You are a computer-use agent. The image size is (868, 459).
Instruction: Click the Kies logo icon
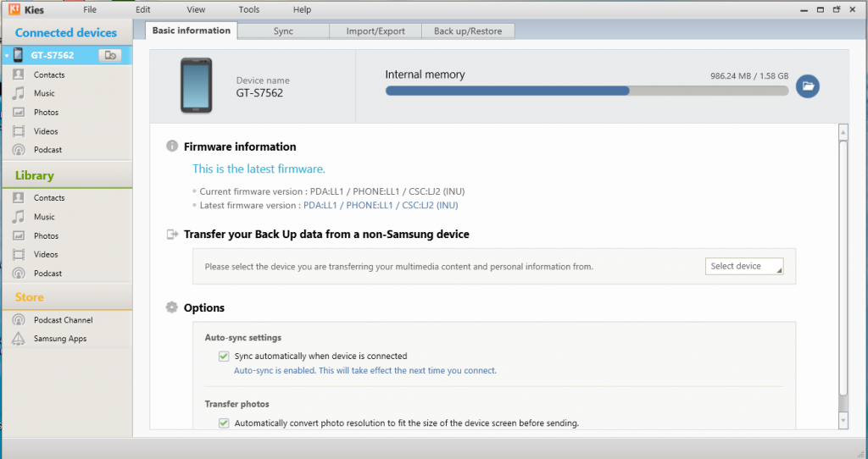tap(14, 9)
